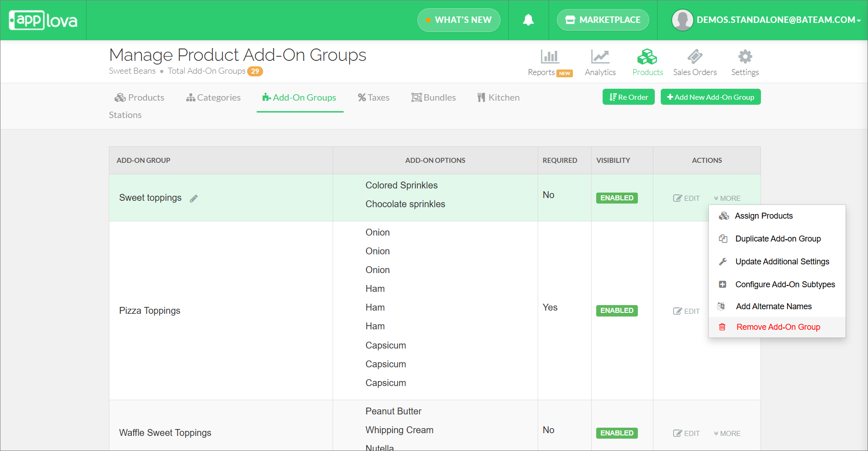This screenshot has width=868, height=451.
Task: Click the user profile avatar
Action: [x=682, y=20]
